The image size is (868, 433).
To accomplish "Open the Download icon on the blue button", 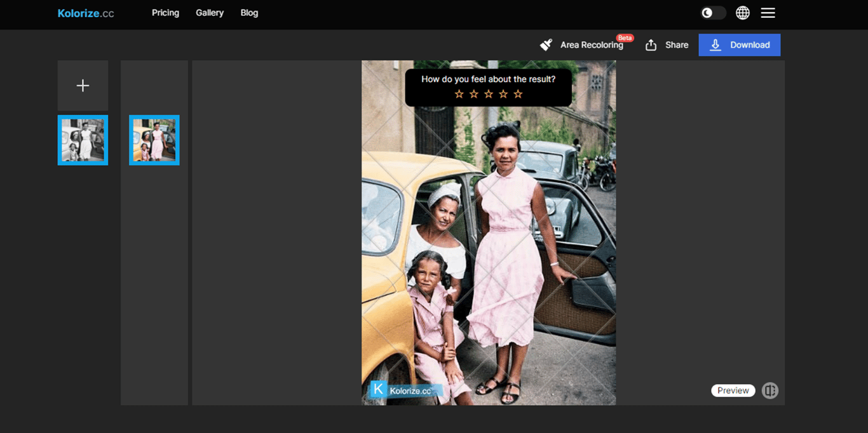I will click(716, 45).
